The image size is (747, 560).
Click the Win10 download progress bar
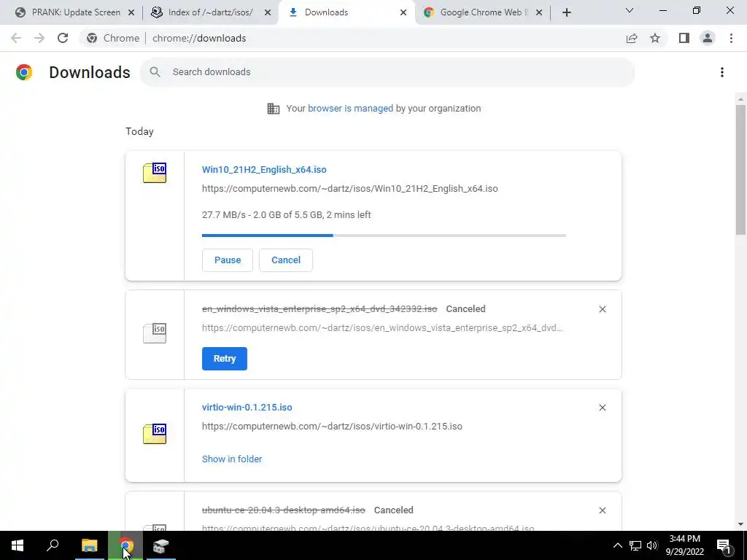point(384,236)
